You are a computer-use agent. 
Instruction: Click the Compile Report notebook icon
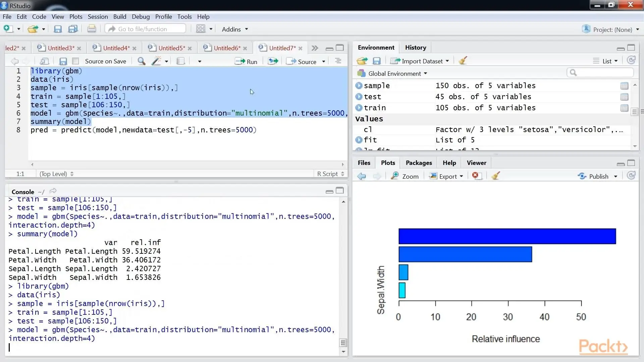(180, 61)
